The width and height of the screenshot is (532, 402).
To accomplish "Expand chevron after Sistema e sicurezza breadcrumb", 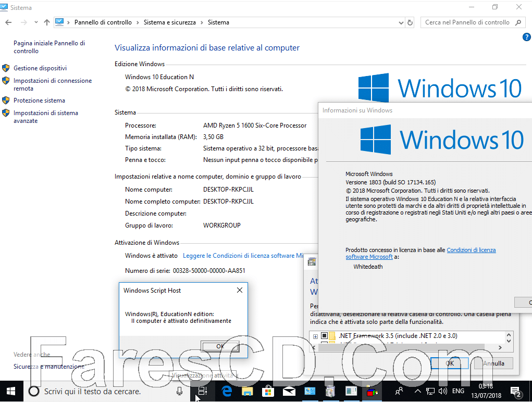I will click(x=202, y=22).
